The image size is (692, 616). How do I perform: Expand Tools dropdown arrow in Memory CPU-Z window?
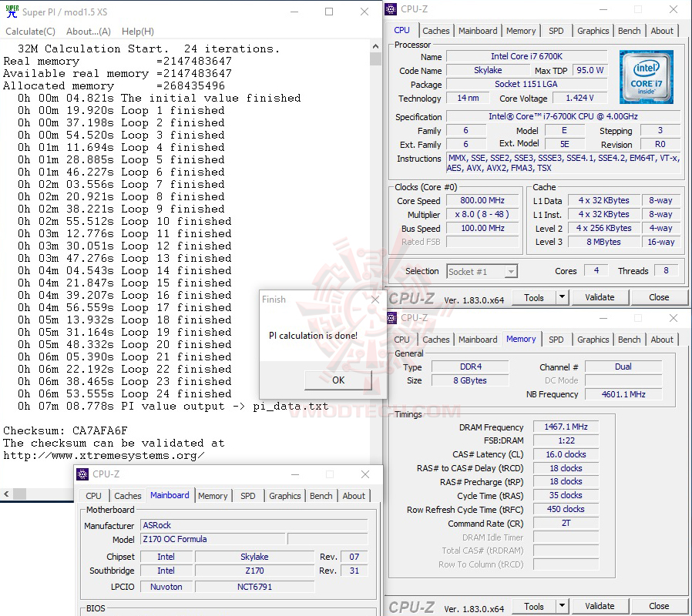coord(562,606)
